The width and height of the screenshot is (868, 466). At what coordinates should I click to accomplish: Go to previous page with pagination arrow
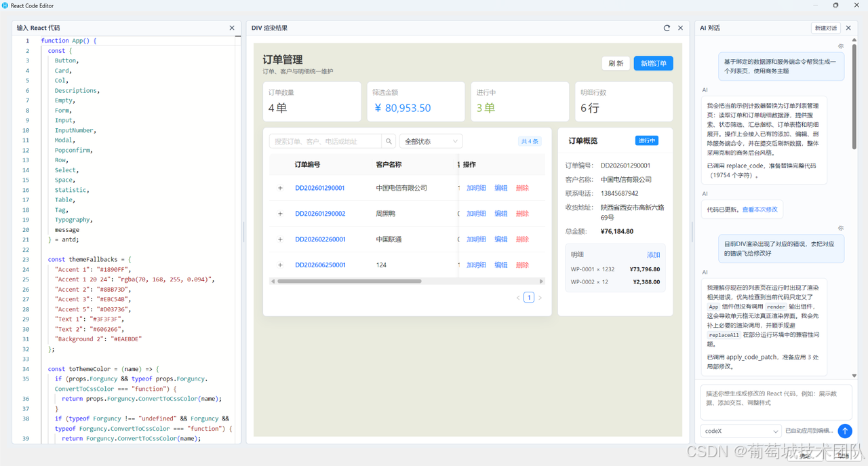click(518, 298)
